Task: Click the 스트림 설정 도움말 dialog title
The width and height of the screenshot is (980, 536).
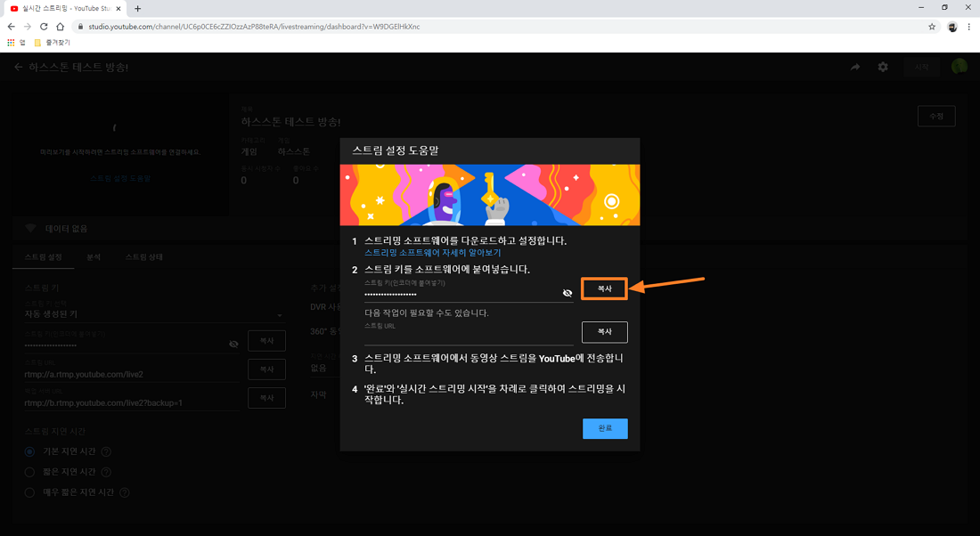Action: tap(395, 150)
